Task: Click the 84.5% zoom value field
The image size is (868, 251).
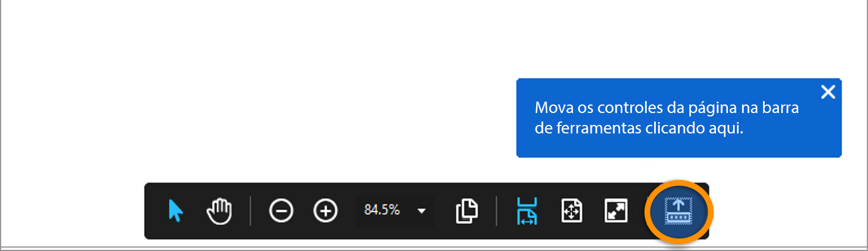Action: (382, 211)
